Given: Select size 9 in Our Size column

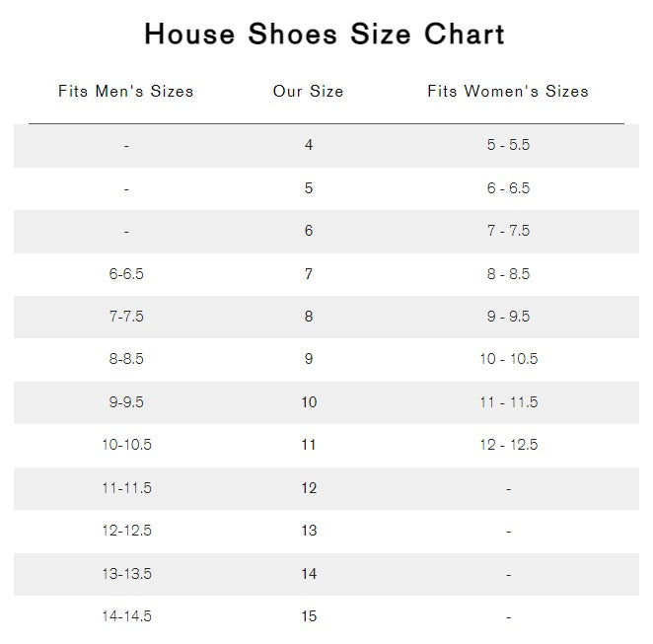Looking at the screenshot, I should 309,359.
